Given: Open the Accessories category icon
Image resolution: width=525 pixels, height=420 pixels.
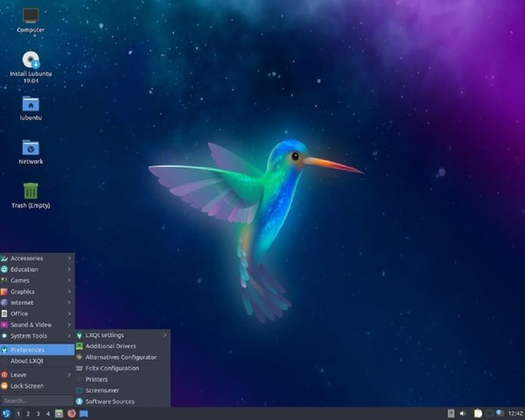Looking at the screenshot, I should pyautogui.click(x=4, y=257).
